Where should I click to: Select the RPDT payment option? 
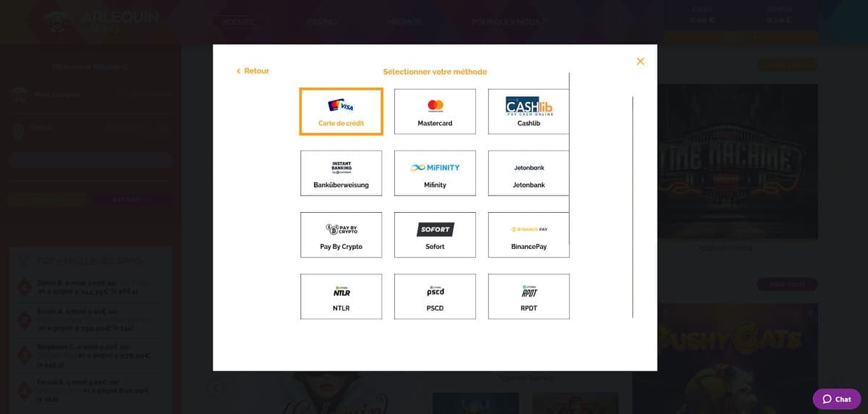(x=529, y=296)
